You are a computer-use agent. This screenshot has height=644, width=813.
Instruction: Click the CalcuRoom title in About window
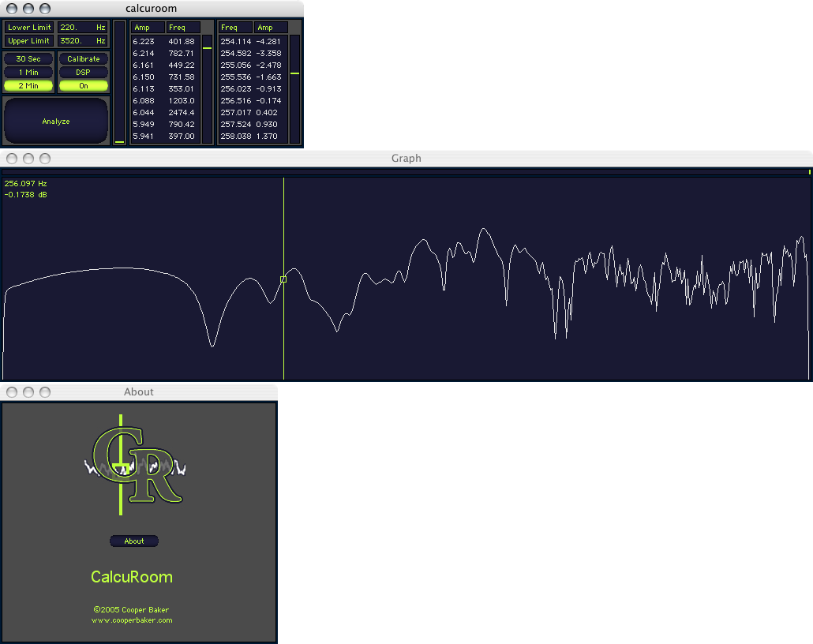coord(132,577)
